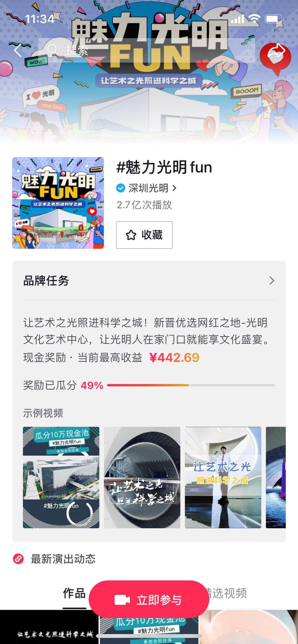
Task: Play the 瓜分10万现金池 example video
Action: coord(61,477)
